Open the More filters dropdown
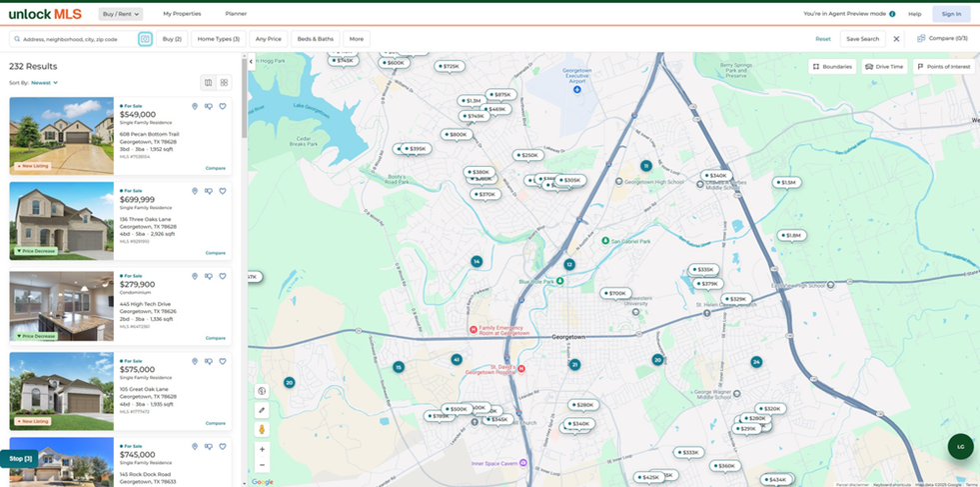 [x=357, y=39]
